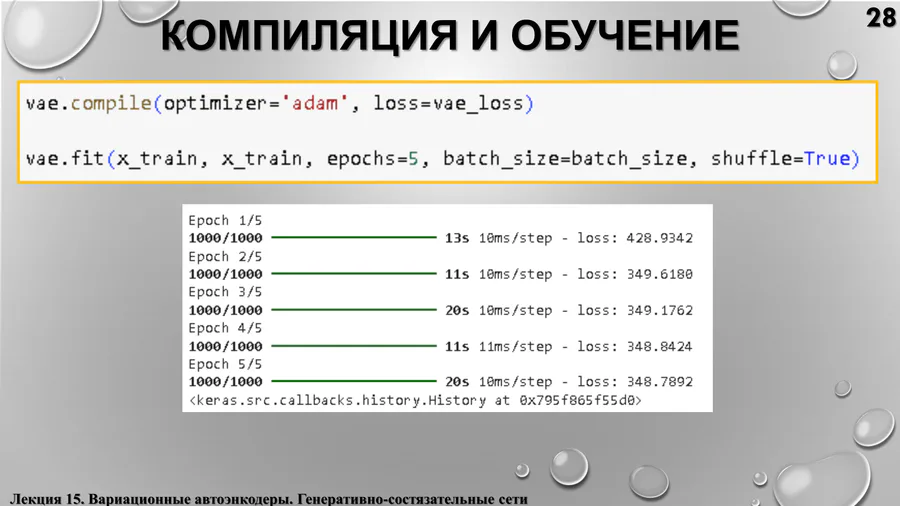
Task: Select the loss value 349.6180
Action: 659,274
